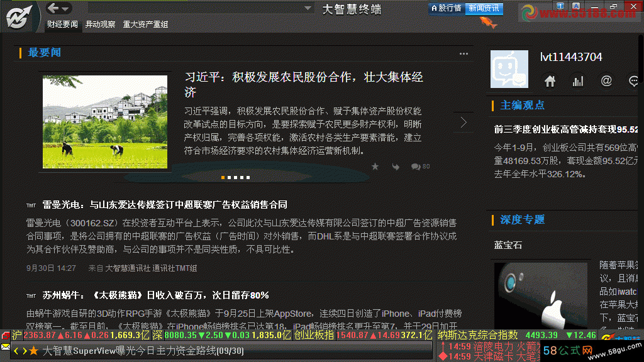Go back with the back arrow
The width and height of the screenshot is (644, 362).
(x=53, y=8)
